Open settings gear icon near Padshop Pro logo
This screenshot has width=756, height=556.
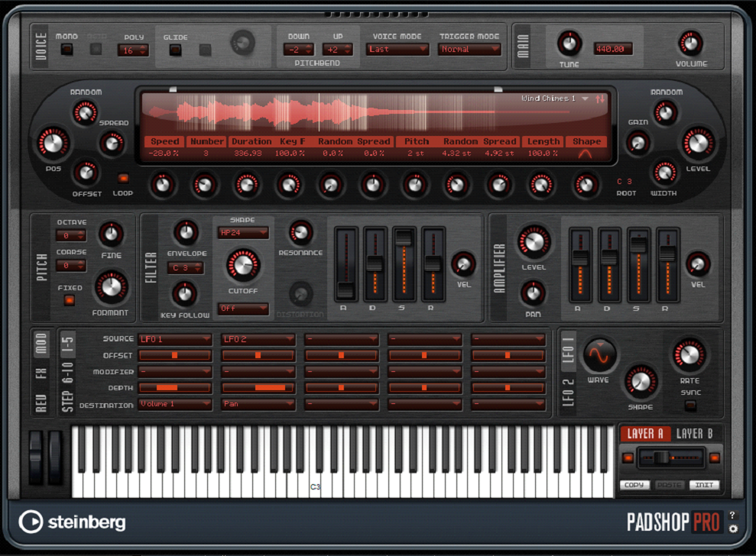point(733,529)
